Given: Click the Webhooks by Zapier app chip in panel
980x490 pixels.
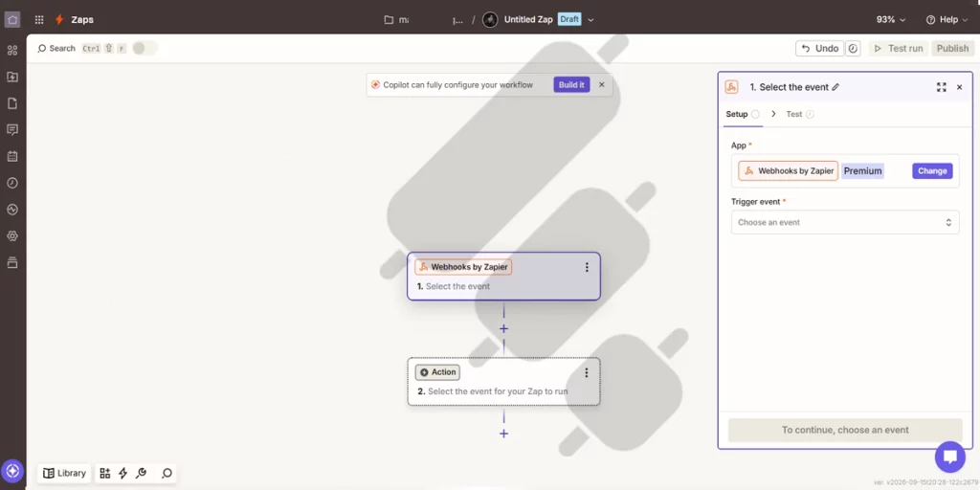Looking at the screenshot, I should 789,171.
